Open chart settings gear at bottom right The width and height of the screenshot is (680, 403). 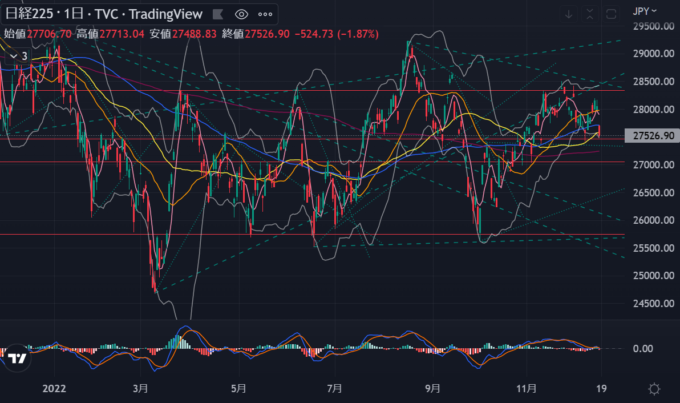coord(653,388)
